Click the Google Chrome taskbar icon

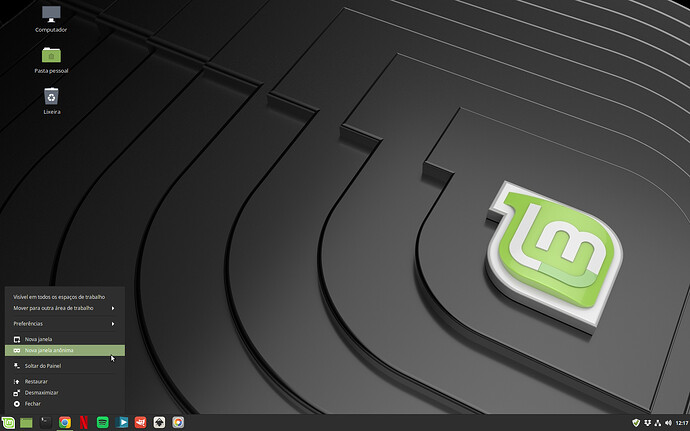[x=65, y=423]
